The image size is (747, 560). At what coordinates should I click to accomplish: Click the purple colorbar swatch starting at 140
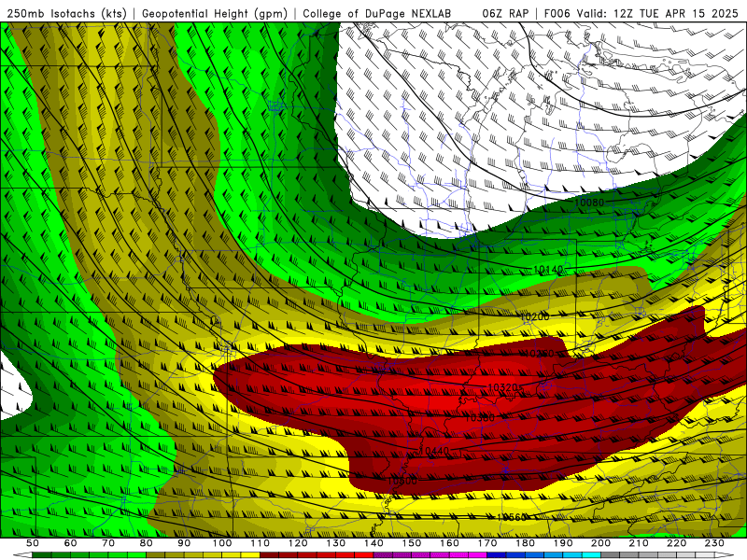(383, 555)
